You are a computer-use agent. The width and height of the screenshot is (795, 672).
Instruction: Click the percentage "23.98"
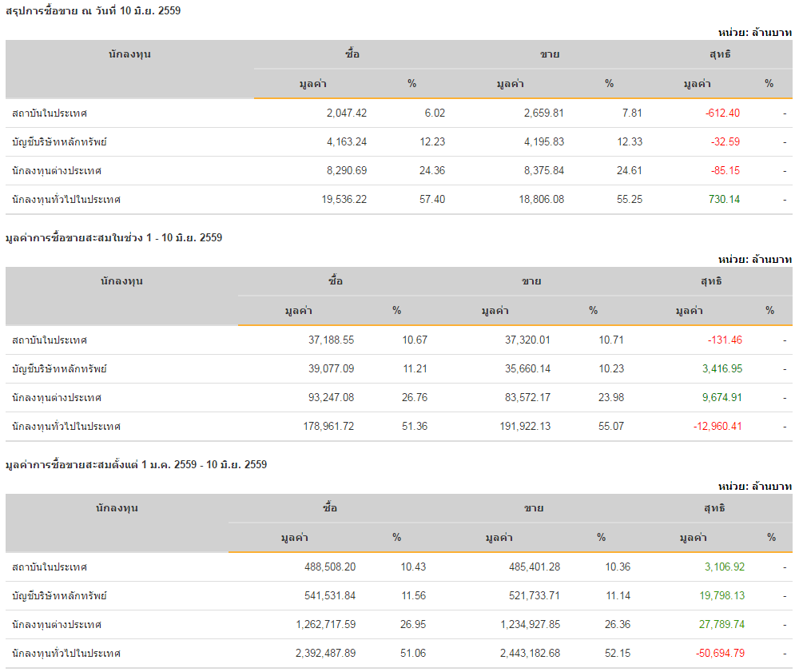pos(611,398)
